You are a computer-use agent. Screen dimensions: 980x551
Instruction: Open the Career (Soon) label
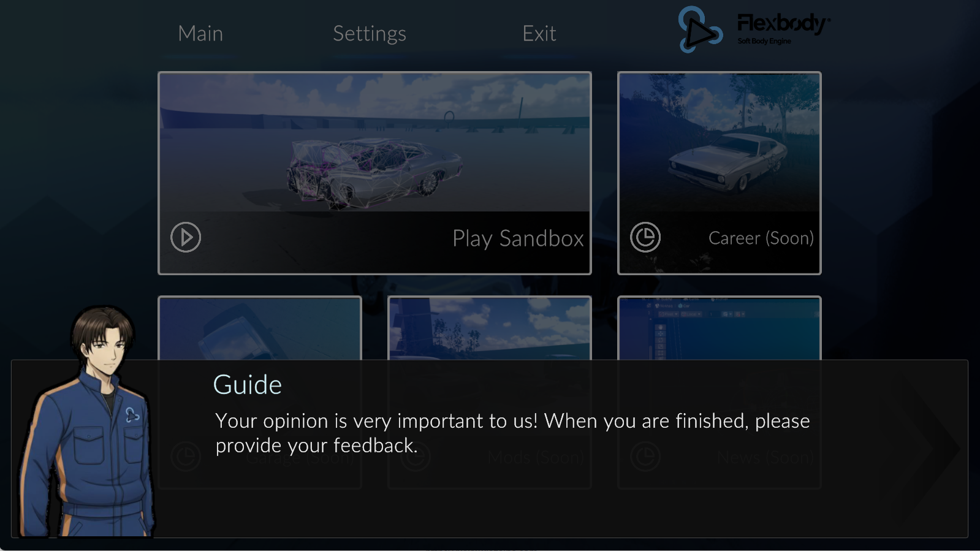click(x=761, y=238)
